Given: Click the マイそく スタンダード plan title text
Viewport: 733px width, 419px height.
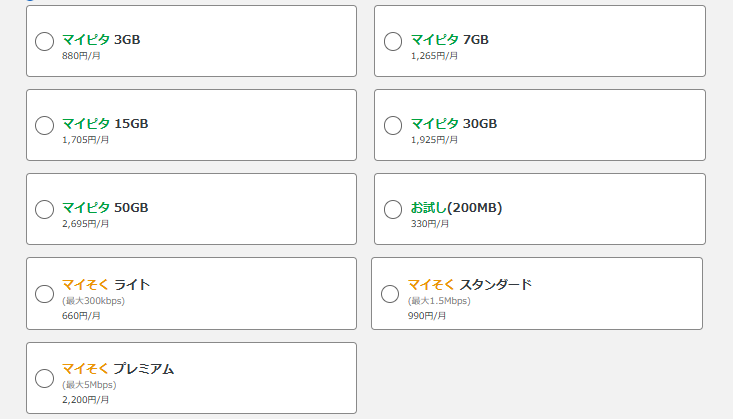Looking at the screenshot, I should pyautogui.click(x=470, y=284).
